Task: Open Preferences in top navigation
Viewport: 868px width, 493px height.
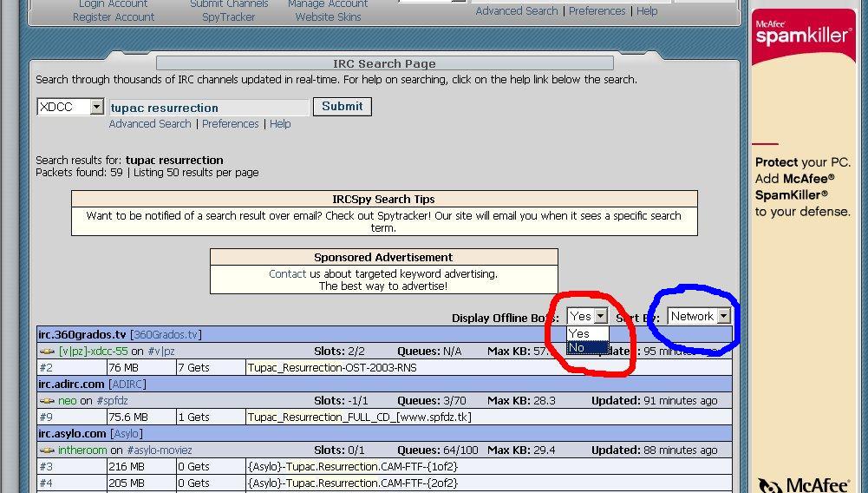Action: coord(597,11)
